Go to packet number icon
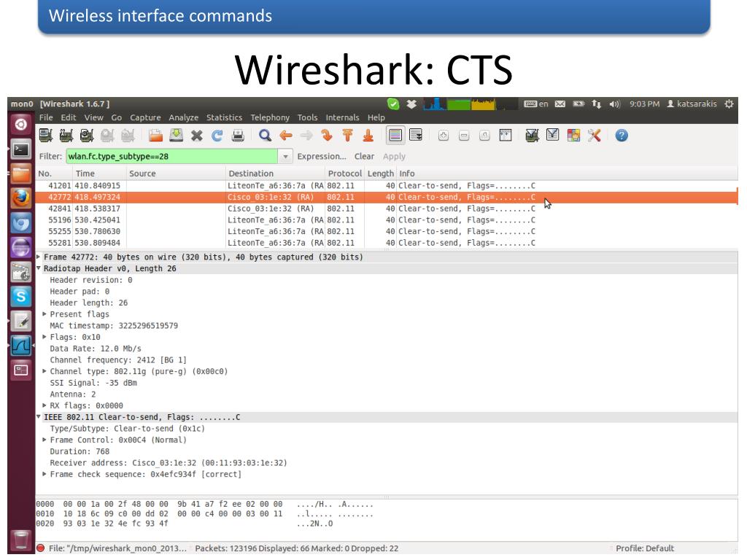This screenshot has width=747, height=560. pyautogui.click(x=327, y=136)
